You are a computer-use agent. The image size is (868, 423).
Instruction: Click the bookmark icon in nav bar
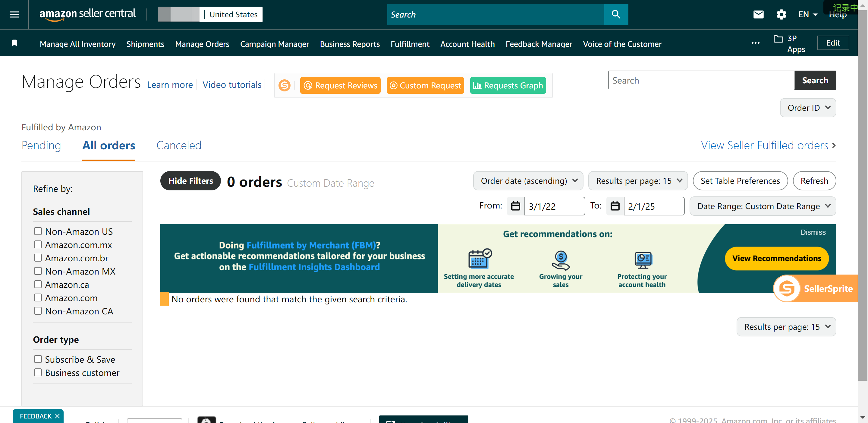(x=14, y=43)
